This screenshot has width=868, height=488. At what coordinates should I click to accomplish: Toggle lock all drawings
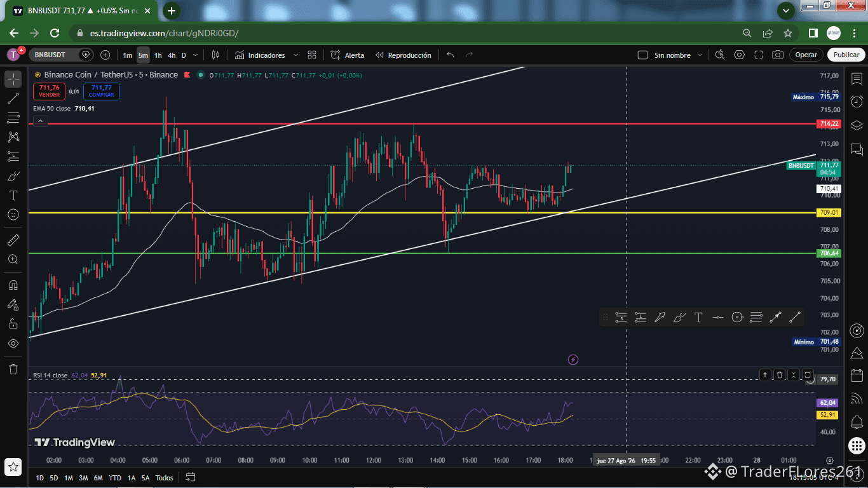(x=13, y=323)
